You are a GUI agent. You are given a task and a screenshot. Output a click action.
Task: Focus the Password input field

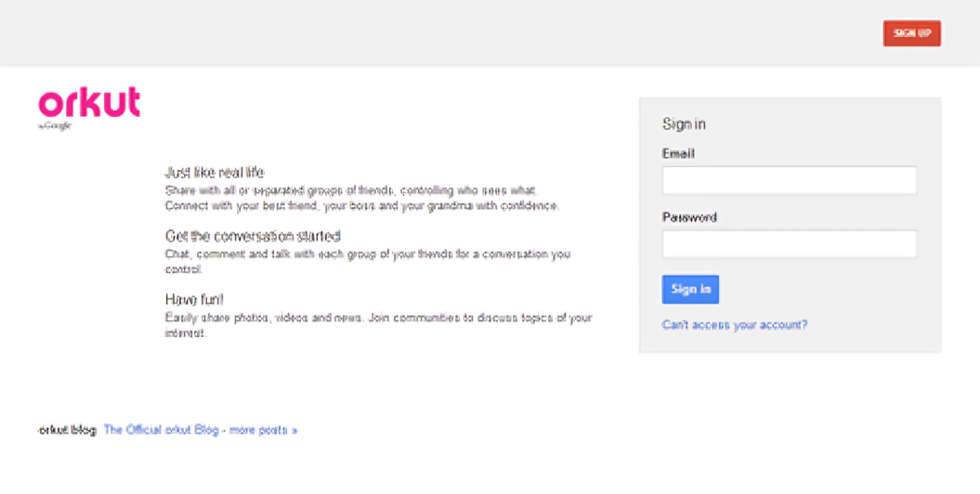pyautogui.click(x=789, y=244)
